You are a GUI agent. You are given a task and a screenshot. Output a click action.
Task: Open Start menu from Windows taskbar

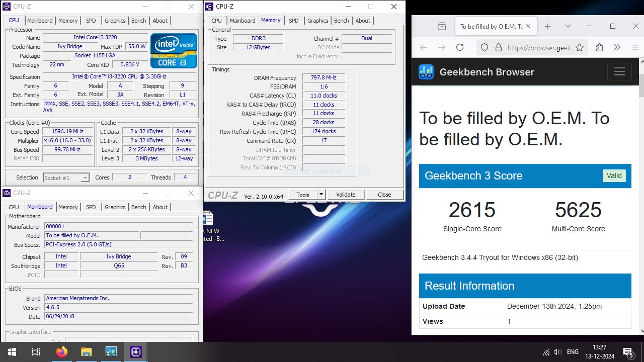click(x=12, y=352)
